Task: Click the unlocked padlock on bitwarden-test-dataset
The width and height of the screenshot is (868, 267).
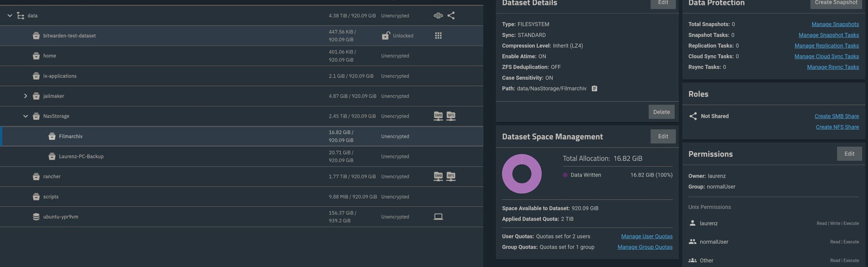Action: pyautogui.click(x=386, y=36)
